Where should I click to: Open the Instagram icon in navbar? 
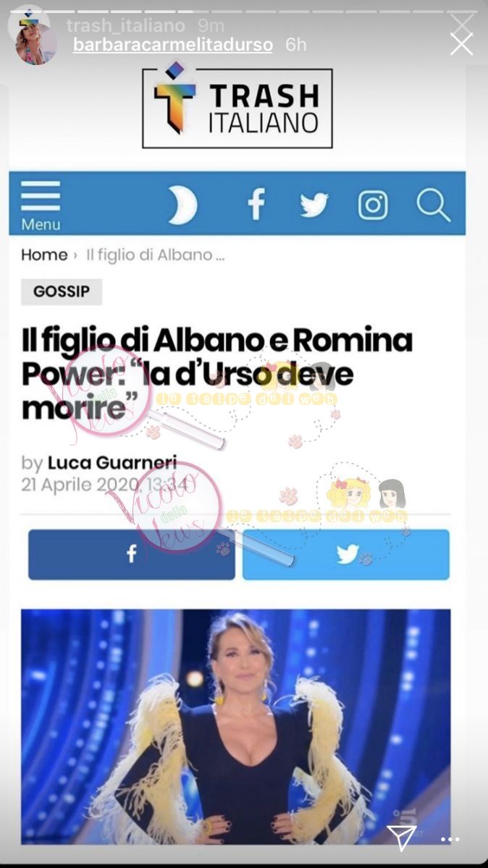click(x=373, y=205)
